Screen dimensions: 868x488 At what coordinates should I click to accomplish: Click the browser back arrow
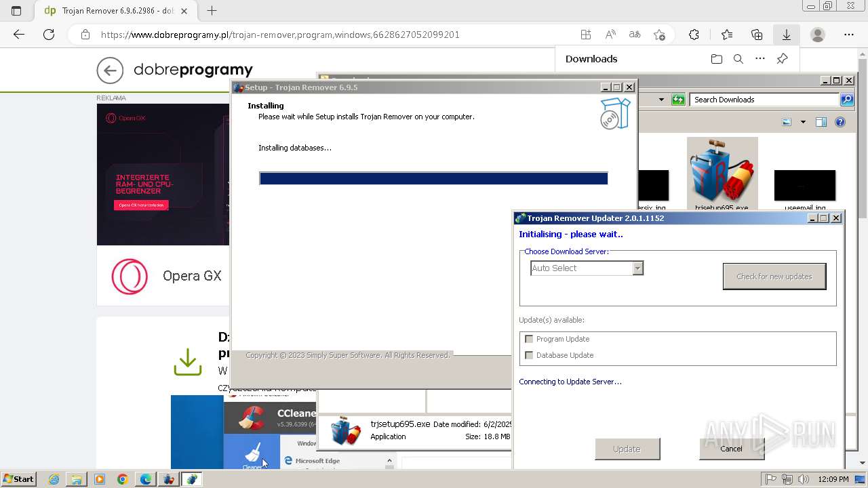click(18, 35)
